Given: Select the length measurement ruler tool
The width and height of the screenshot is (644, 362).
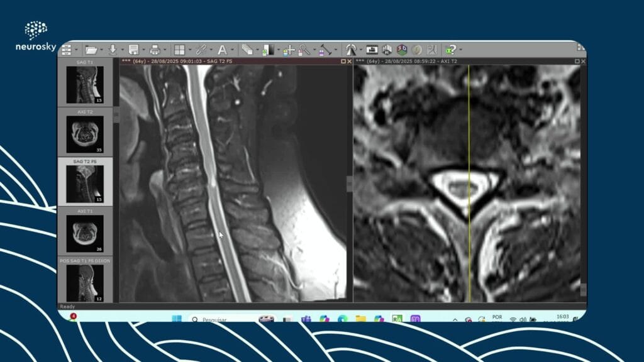Looking at the screenshot, I should [x=325, y=50].
